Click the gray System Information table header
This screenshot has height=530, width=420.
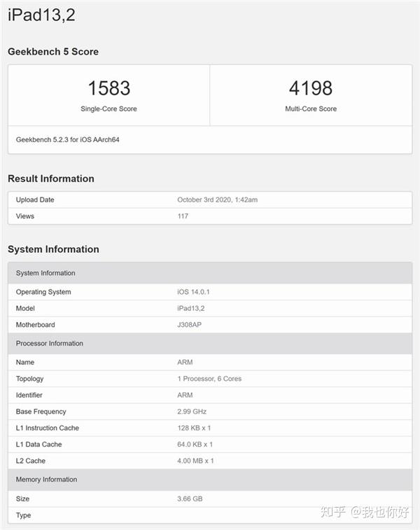click(x=210, y=273)
